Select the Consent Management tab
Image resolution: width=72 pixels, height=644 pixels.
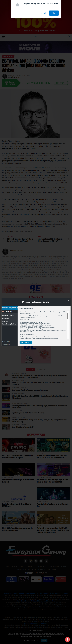point(9,308)
